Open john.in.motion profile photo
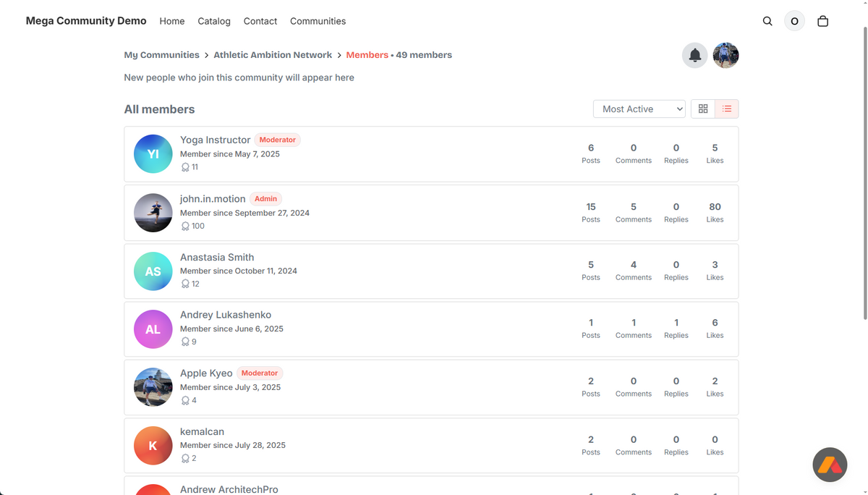The image size is (868, 495). click(x=153, y=213)
